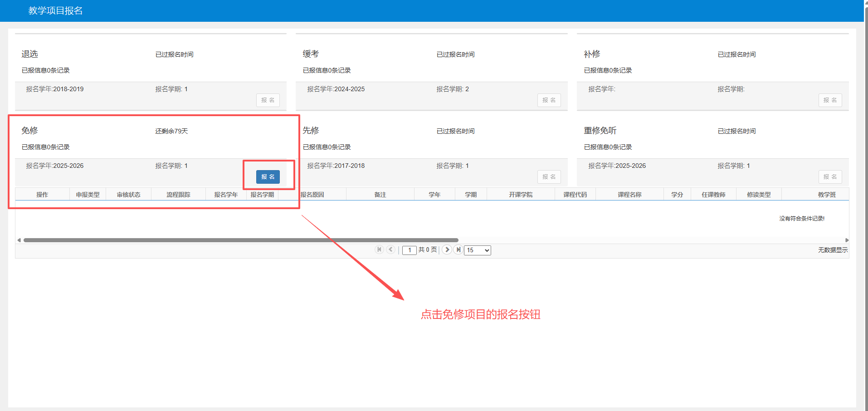Image resolution: width=868 pixels, height=411 pixels.
Task: Click the 教学项目报名 page title
Action: click(x=55, y=11)
